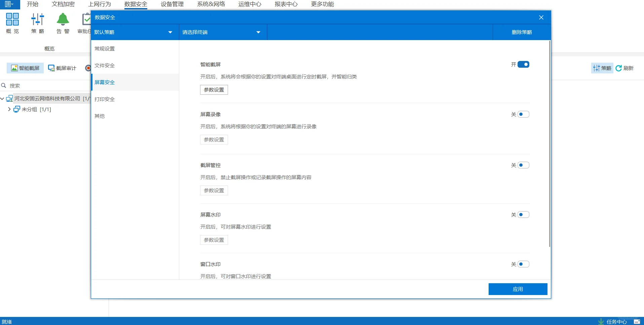Click the 删除策略 button
The width and height of the screenshot is (644, 325).
pos(521,32)
